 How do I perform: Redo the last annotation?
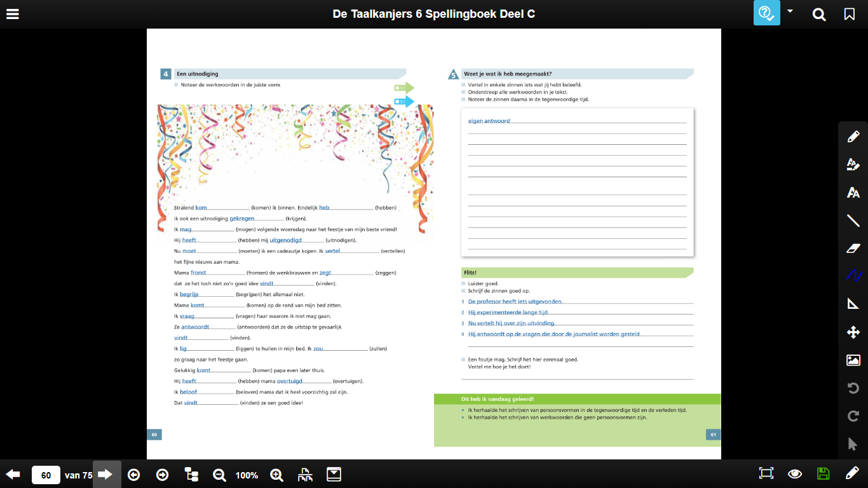pyautogui.click(x=853, y=416)
